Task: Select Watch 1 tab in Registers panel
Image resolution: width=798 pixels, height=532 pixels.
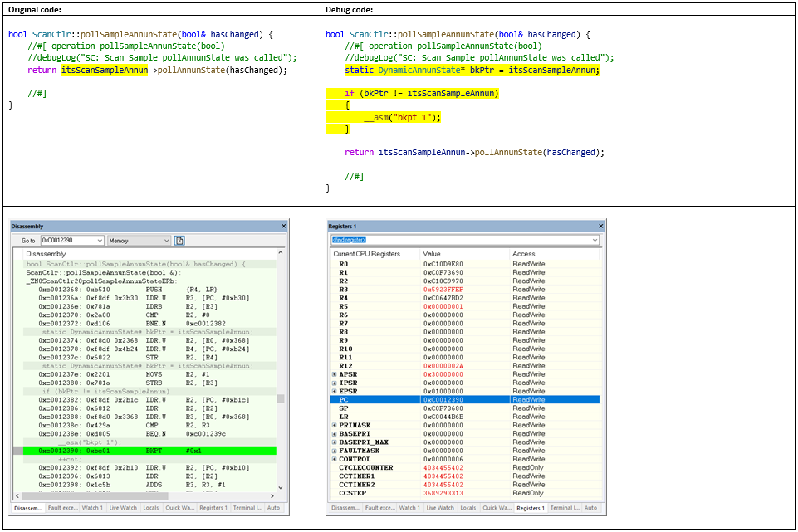Action: pyautogui.click(x=409, y=508)
